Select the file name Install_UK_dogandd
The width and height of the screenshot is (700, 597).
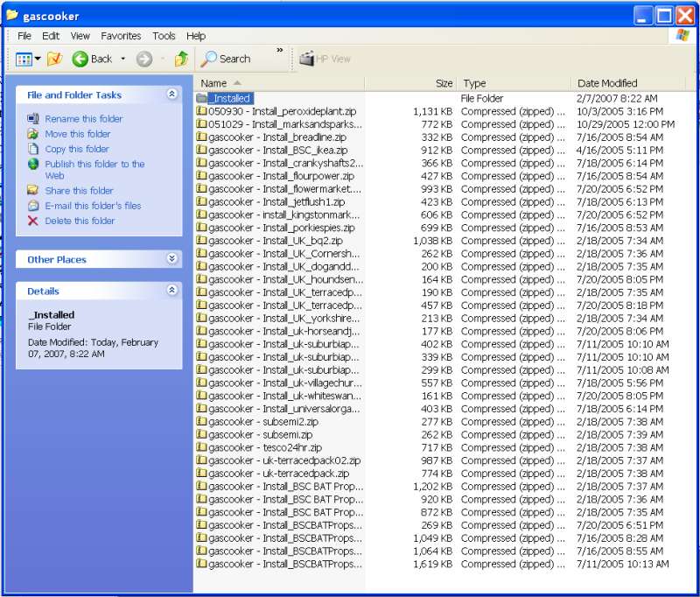click(283, 267)
